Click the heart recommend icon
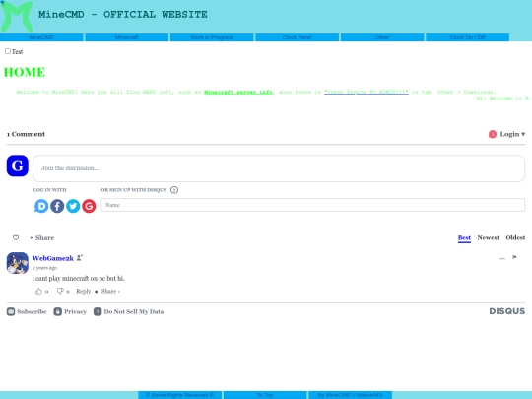Screen dimensions: 532x399 16,237
